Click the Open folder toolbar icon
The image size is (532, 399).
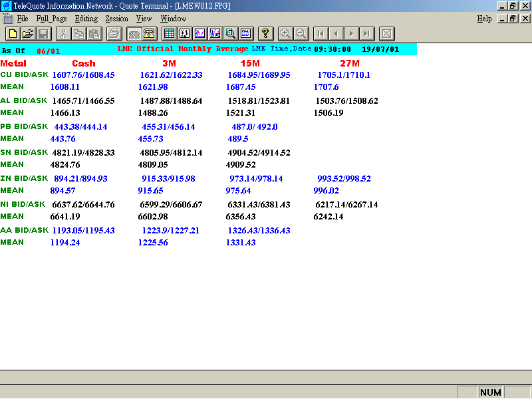28,34
